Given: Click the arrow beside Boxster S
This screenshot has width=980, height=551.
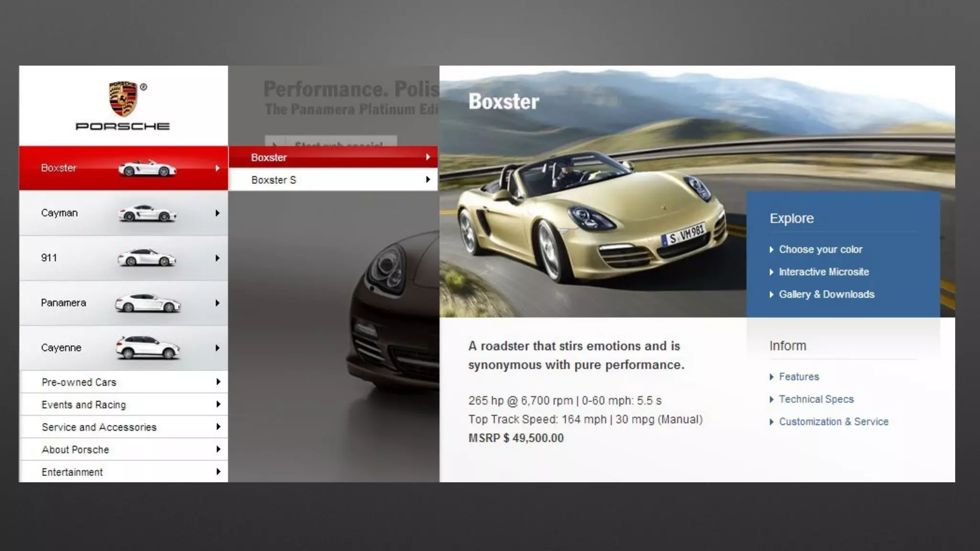Looking at the screenshot, I should (428, 180).
